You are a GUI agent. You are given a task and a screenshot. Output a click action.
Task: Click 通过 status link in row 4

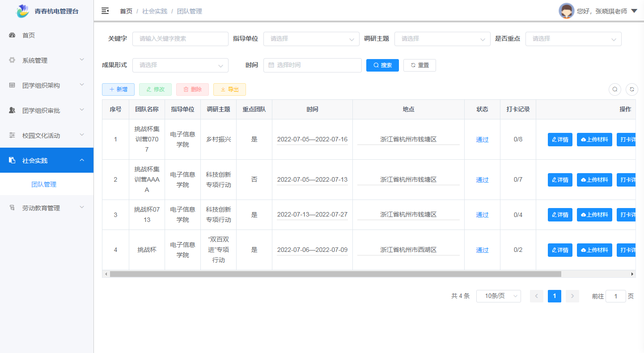point(482,250)
